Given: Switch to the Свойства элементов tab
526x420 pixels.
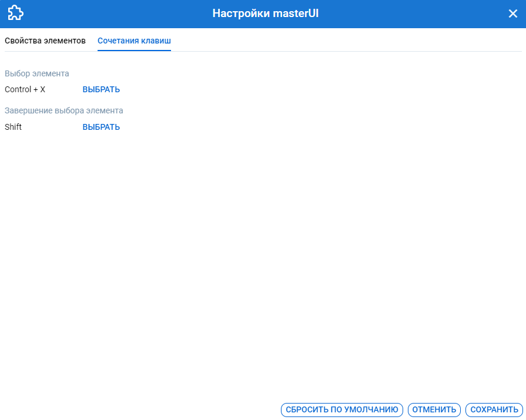Looking at the screenshot, I should (45, 41).
